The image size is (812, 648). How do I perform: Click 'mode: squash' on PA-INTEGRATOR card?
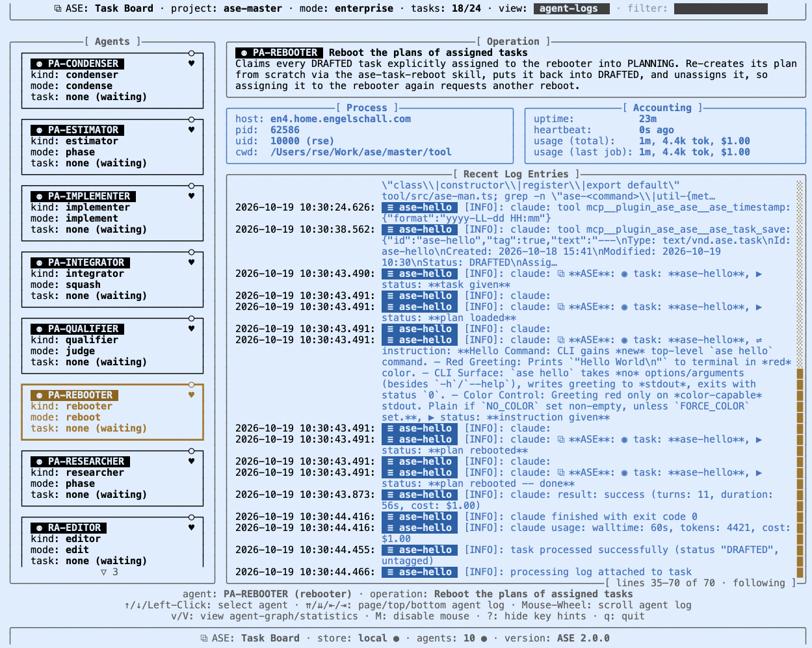[x=66, y=285]
